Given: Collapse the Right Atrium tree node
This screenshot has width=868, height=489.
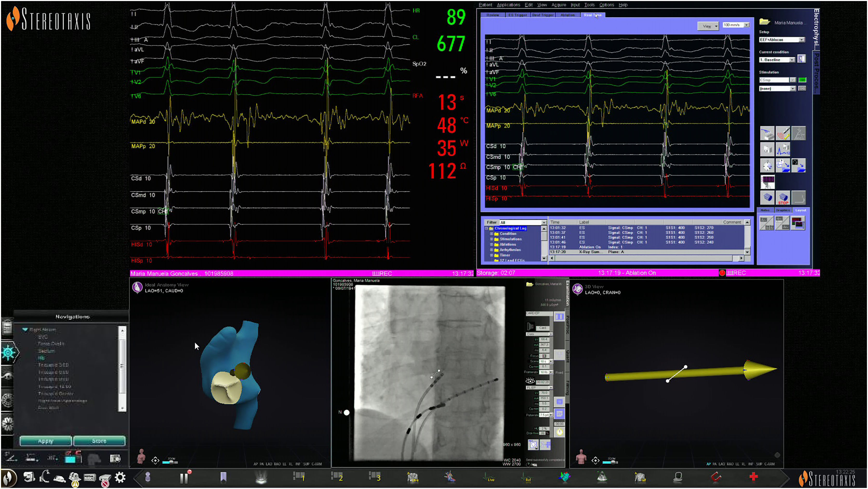Looking at the screenshot, I should 25,330.
